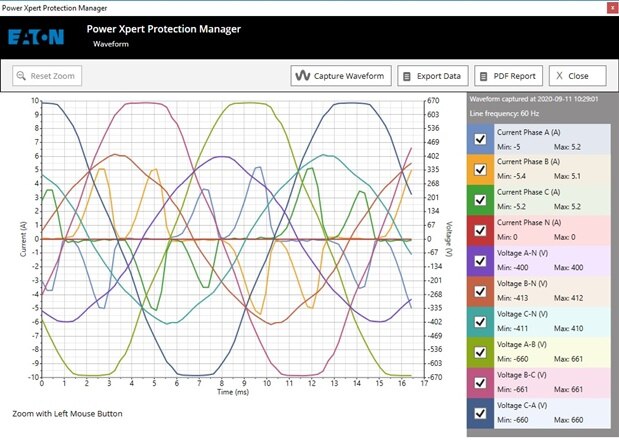
Task: Click the waveform captured timestamp text
Action: [534, 99]
